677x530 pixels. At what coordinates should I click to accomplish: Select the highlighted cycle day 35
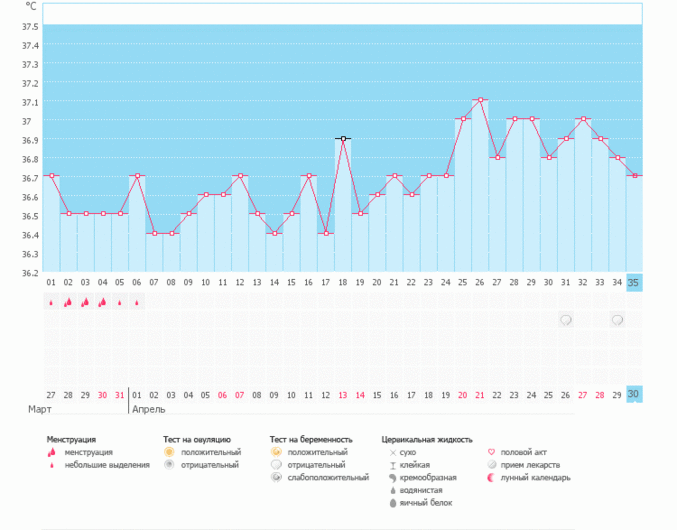(634, 282)
